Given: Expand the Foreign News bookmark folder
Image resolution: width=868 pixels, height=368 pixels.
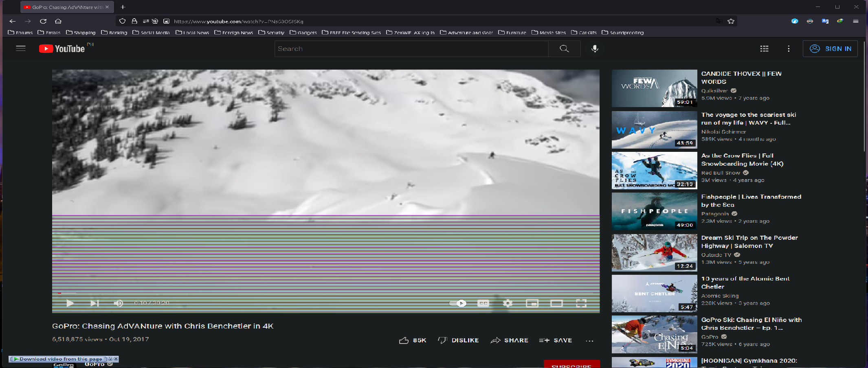Looking at the screenshot, I should coord(234,33).
